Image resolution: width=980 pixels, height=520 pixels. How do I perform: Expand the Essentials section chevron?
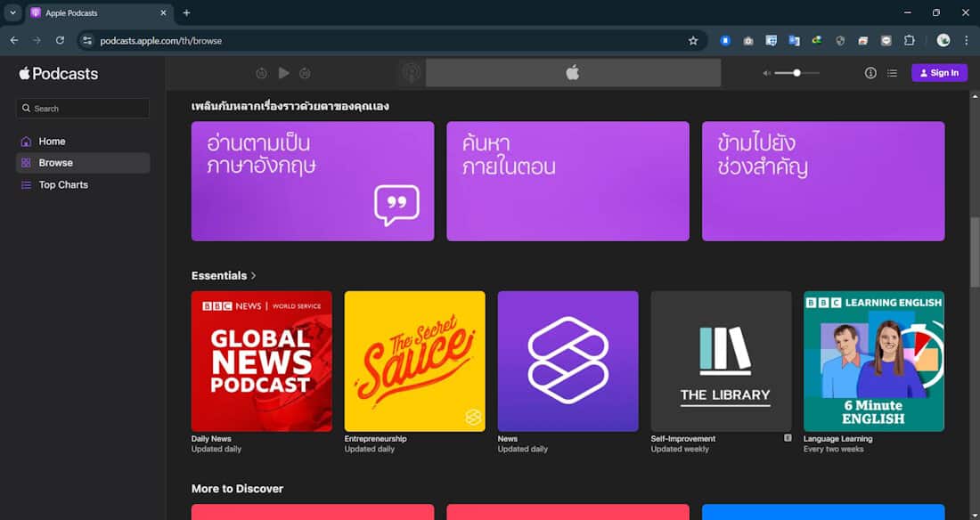(254, 276)
